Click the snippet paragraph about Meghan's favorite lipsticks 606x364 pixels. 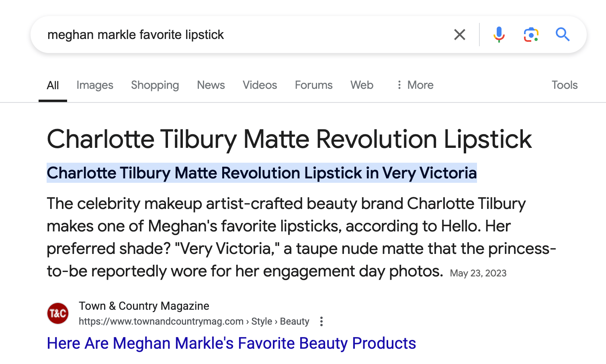click(301, 237)
